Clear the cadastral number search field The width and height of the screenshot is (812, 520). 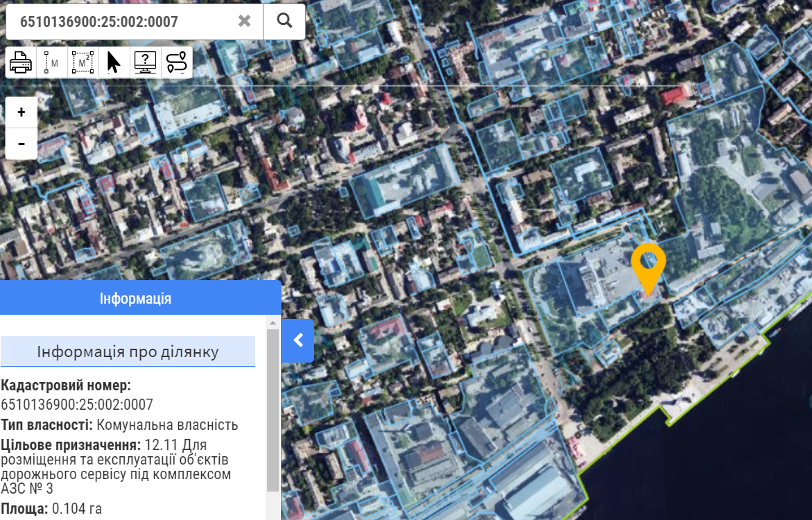244,21
